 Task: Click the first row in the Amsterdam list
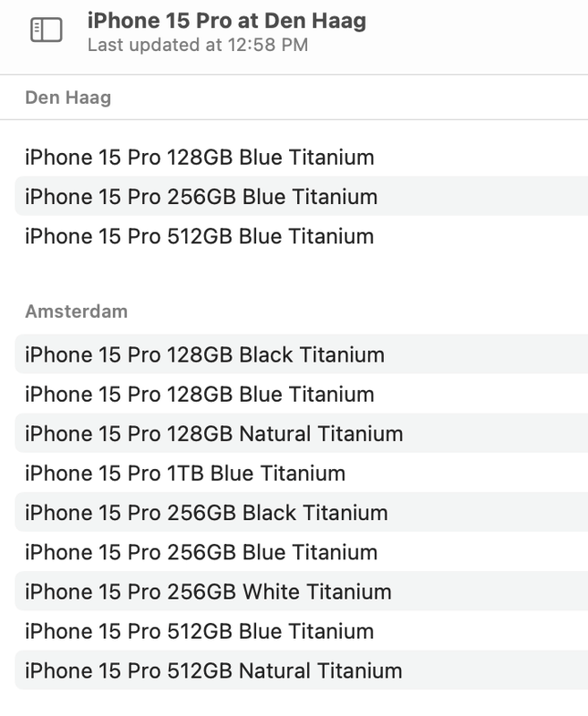(205, 354)
